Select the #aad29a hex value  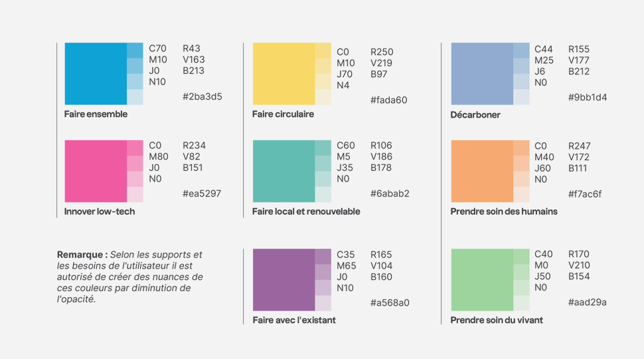tap(588, 302)
